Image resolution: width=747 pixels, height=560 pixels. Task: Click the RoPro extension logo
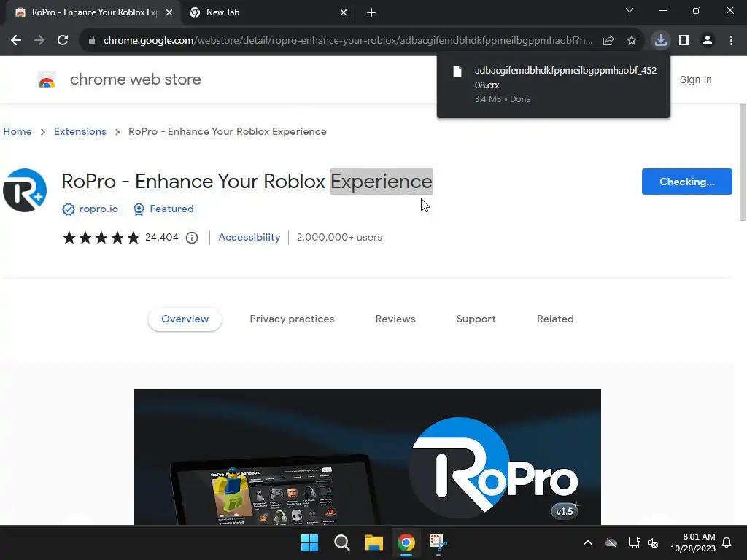coord(25,190)
